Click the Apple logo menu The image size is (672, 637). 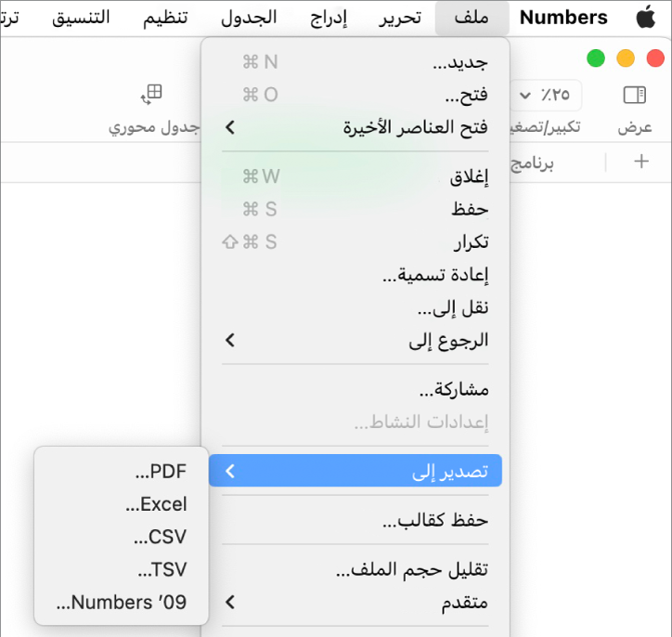coord(645,17)
